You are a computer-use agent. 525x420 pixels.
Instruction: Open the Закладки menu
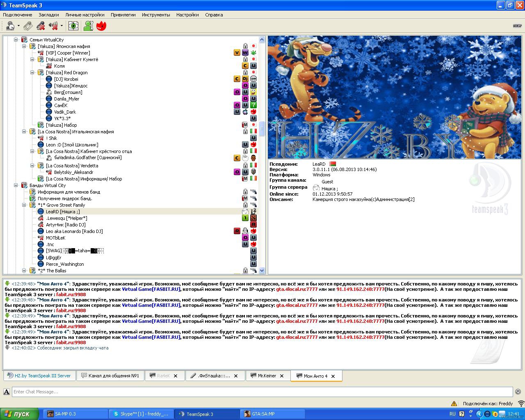point(49,15)
